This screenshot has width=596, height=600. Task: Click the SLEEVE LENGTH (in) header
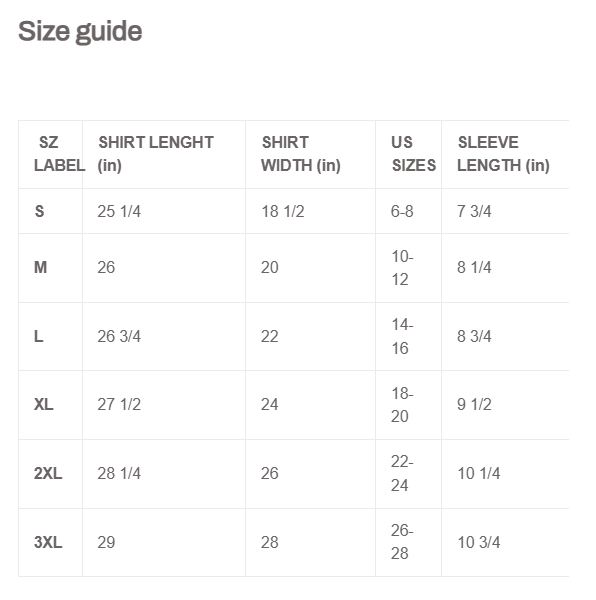(x=503, y=154)
